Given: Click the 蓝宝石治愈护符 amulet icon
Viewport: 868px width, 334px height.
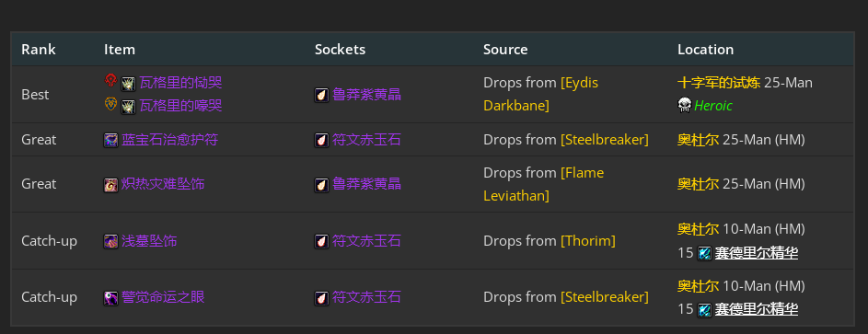Looking at the screenshot, I should [110, 140].
